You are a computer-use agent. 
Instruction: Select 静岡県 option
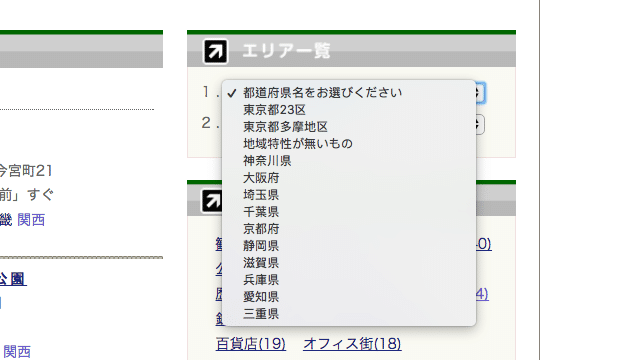coord(349,246)
